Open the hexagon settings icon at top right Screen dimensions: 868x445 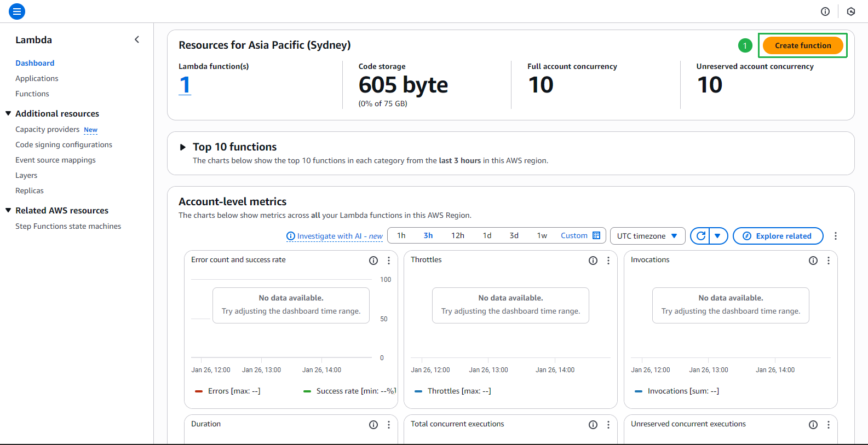[851, 11]
